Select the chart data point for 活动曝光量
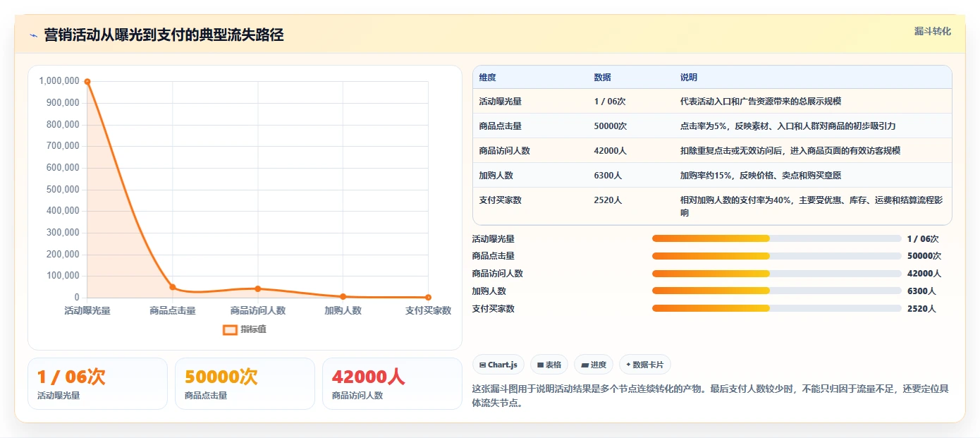The width and height of the screenshot is (980, 438). pyautogui.click(x=87, y=82)
